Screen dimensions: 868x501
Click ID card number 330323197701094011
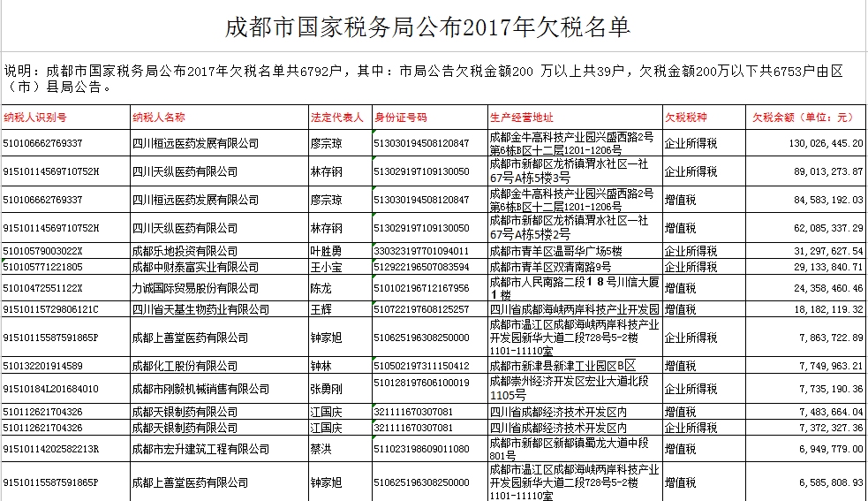pyautogui.click(x=421, y=251)
